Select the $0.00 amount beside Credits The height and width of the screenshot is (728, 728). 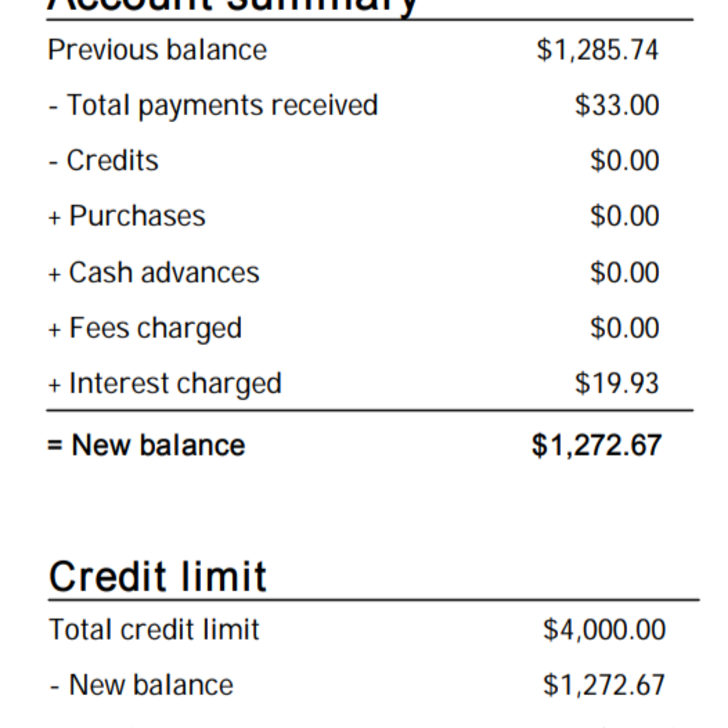(624, 160)
